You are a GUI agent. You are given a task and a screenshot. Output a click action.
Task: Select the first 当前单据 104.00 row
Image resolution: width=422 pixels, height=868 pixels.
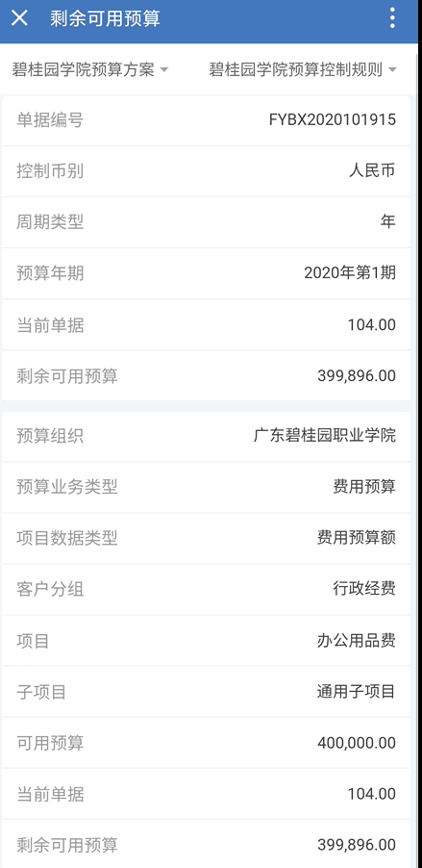coord(206,324)
